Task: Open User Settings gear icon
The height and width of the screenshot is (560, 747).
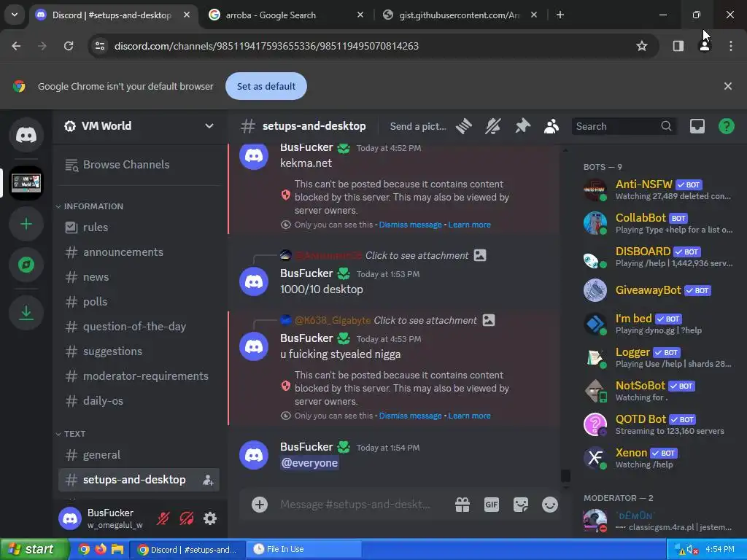Action: [x=209, y=518]
